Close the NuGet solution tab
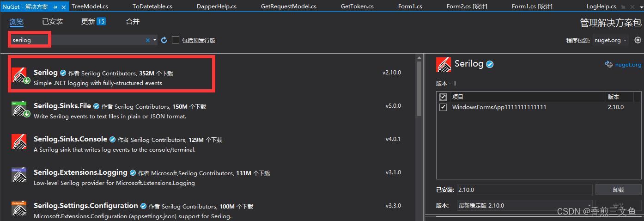The width and height of the screenshot is (644, 221). [x=65, y=6]
